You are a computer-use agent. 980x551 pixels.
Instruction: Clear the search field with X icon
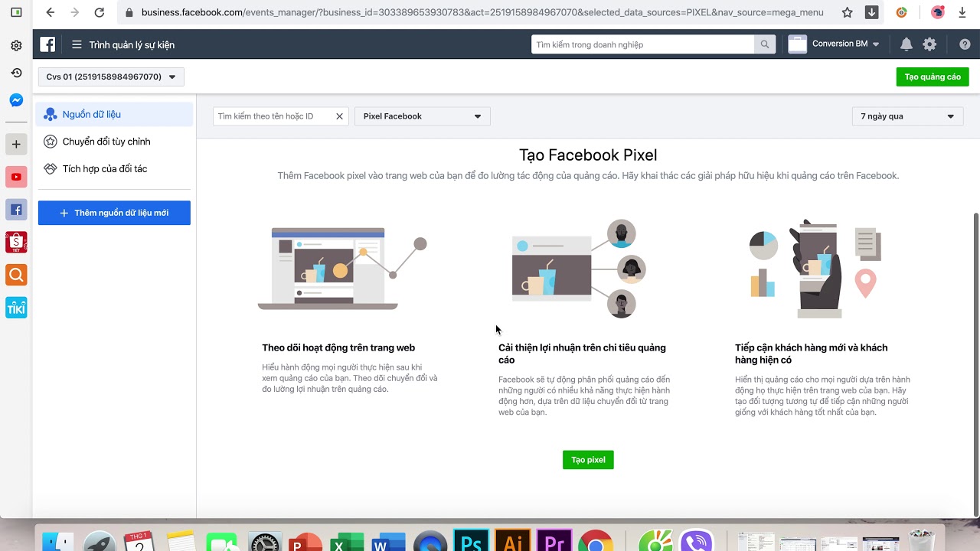point(339,116)
